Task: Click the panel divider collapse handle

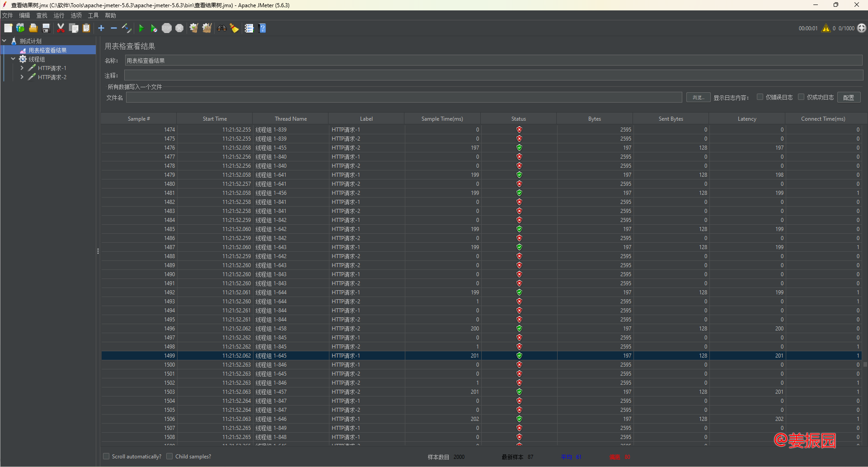Action: [x=98, y=251]
